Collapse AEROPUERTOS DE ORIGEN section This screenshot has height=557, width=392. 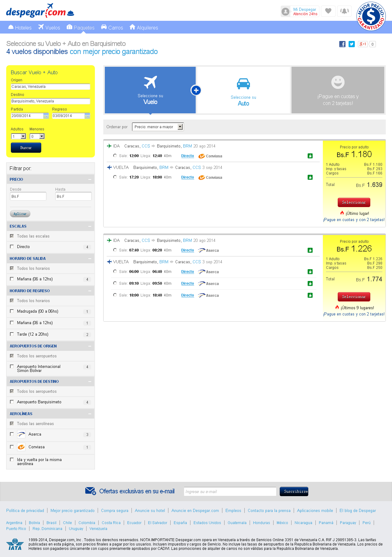point(90,346)
